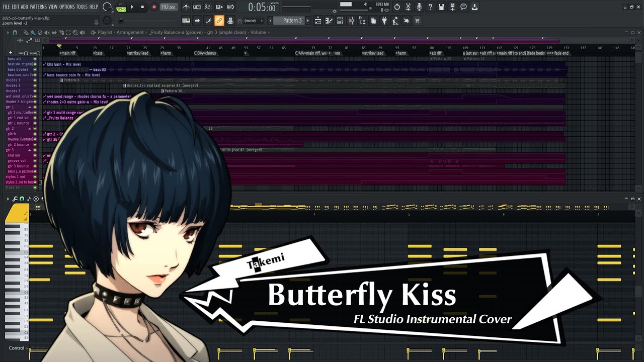Open the OPTIONS menu
This screenshot has width=644, height=362.
click(x=67, y=7)
